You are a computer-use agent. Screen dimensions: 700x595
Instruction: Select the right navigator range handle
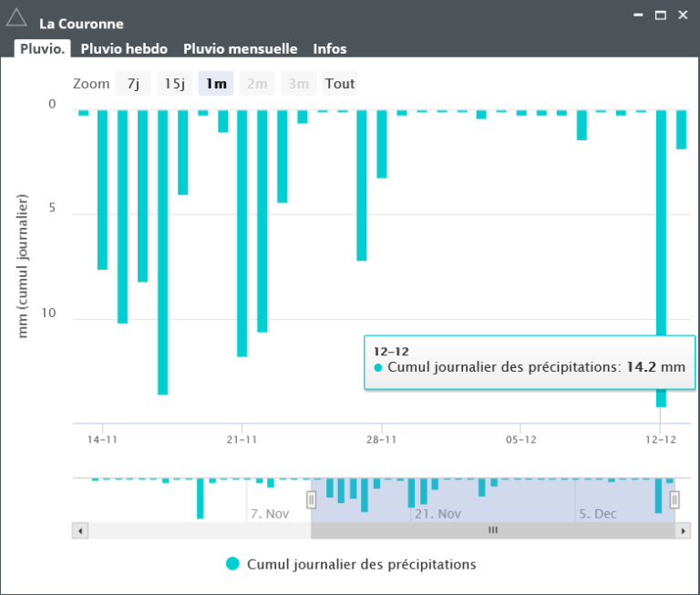point(674,499)
